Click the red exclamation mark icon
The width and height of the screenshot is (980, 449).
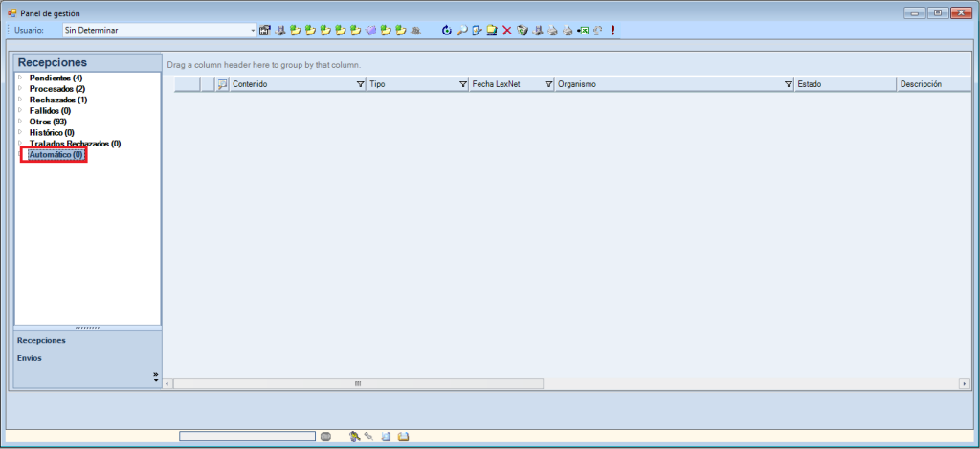pos(612,31)
